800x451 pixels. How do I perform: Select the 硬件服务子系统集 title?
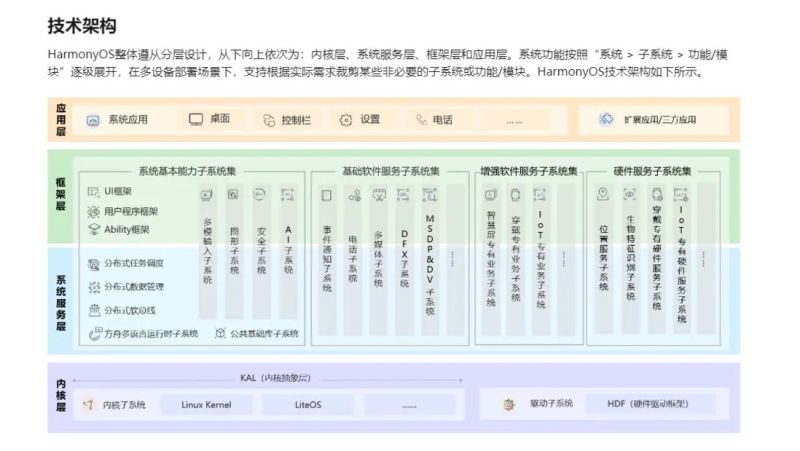(x=652, y=171)
